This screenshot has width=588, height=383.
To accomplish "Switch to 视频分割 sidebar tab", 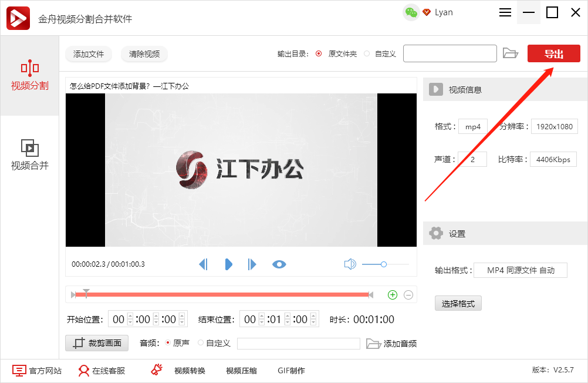I will [x=29, y=75].
